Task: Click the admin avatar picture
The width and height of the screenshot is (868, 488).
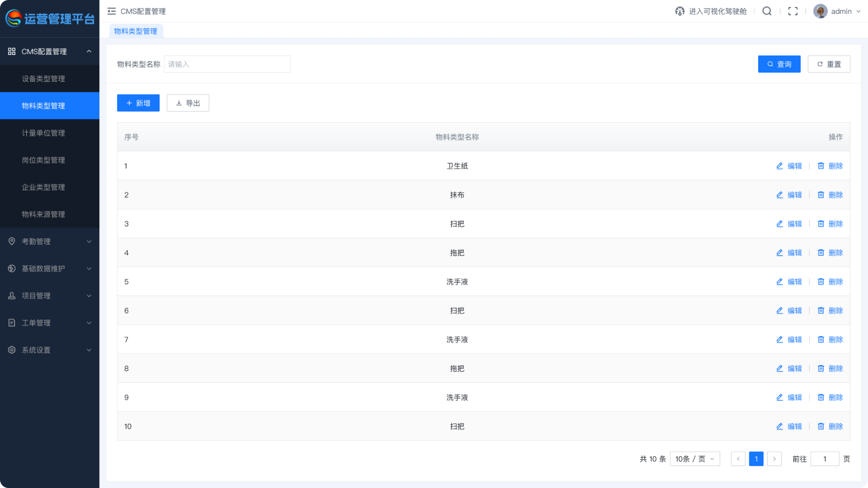Action: click(x=820, y=11)
